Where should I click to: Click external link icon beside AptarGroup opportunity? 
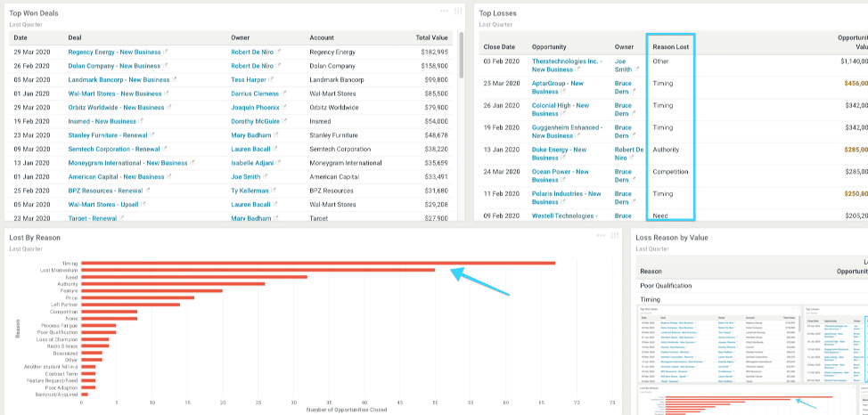563,92
